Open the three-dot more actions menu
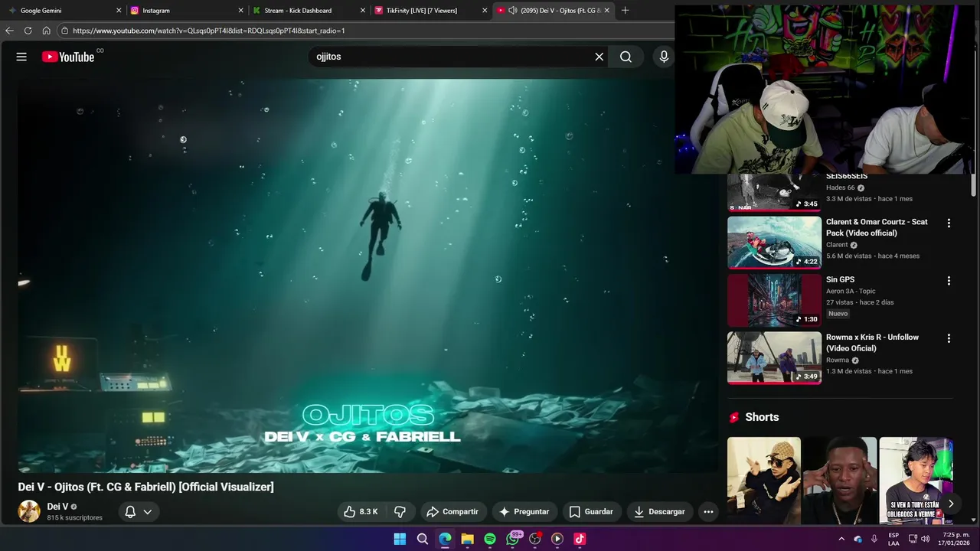This screenshot has width=980, height=551. coord(708,511)
